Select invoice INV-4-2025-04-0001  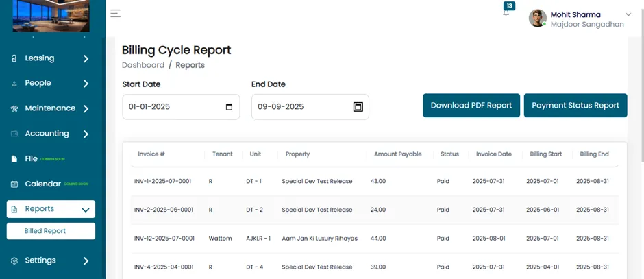point(164,267)
